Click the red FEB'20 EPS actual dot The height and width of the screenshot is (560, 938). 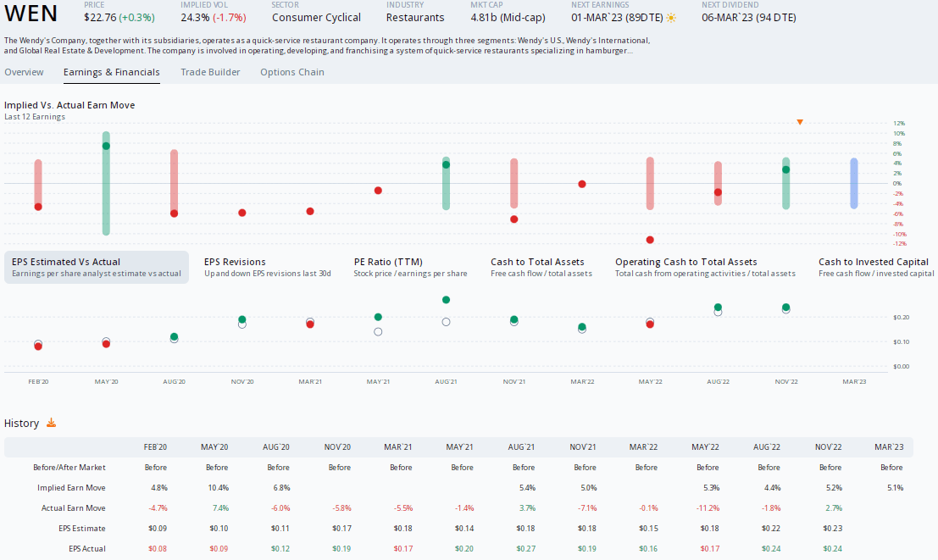click(38, 347)
